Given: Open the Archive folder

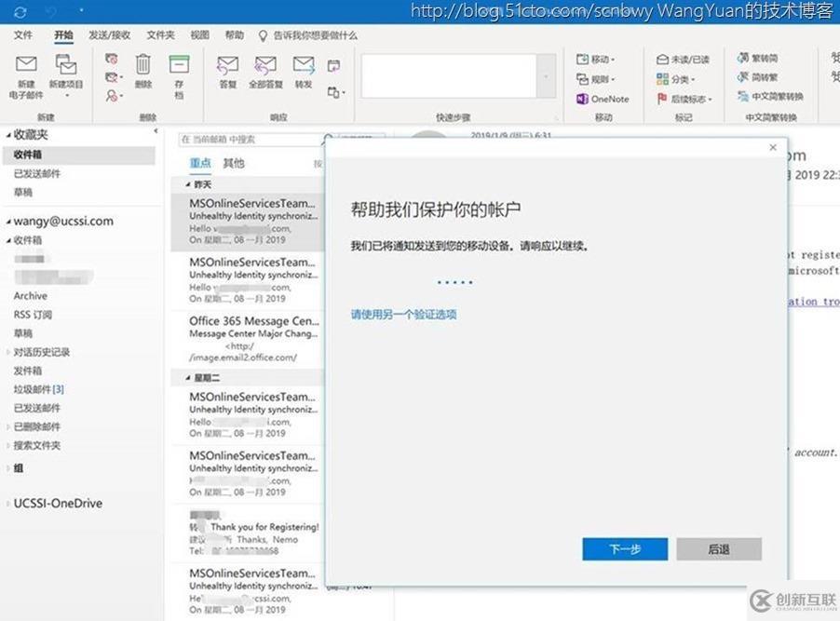Looking at the screenshot, I should (31, 296).
